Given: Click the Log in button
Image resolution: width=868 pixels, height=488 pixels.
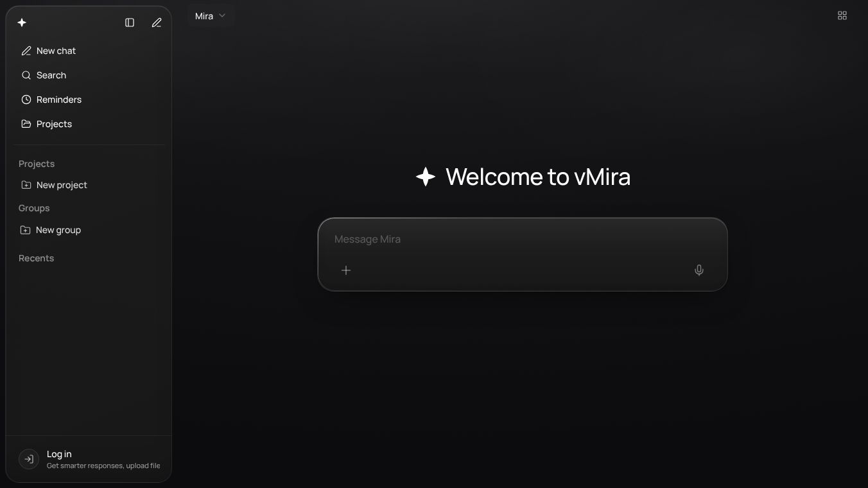Looking at the screenshot, I should [89, 459].
